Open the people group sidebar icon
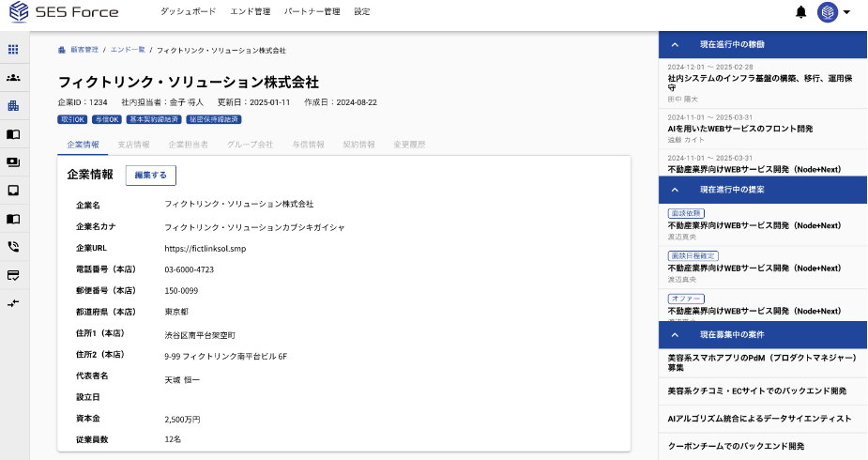Screen dimensions: 868x460 point(13,78)
